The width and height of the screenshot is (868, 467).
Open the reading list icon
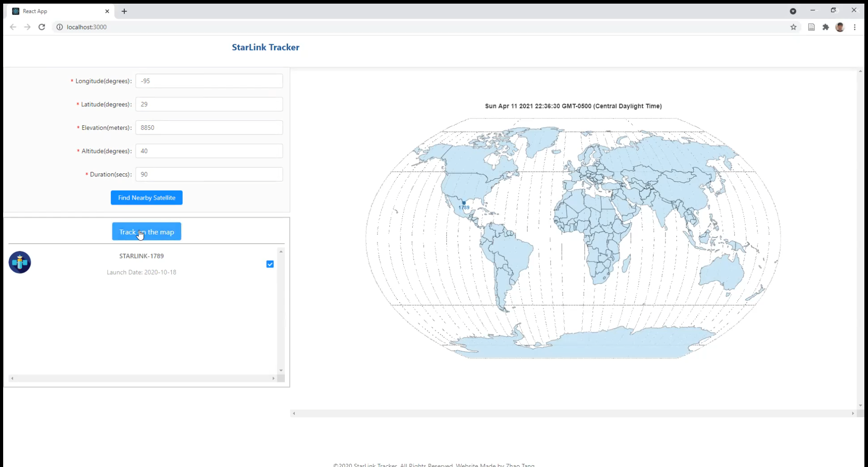(x=811, y=27)
